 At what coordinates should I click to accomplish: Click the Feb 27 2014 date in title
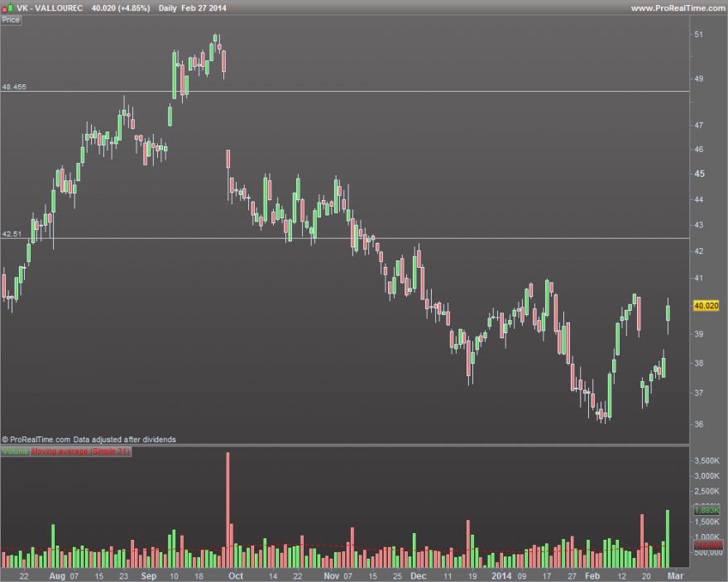[x=204, y=8]
